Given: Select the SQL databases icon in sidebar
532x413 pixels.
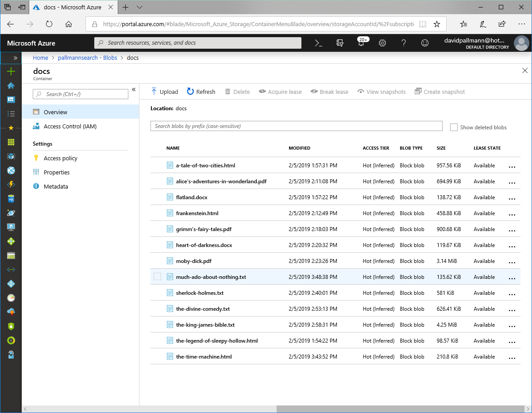Looking at the screenshot, I should click(11, 199).
